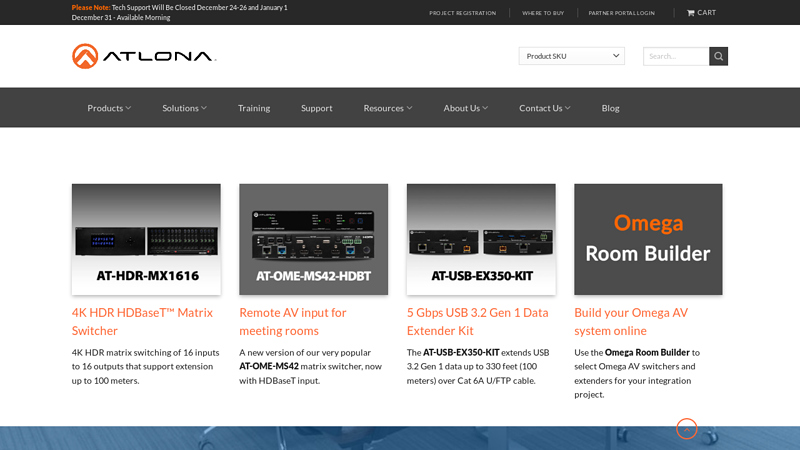Click Partner Portal Login
800x450 pixels.
tap(621, 13)
